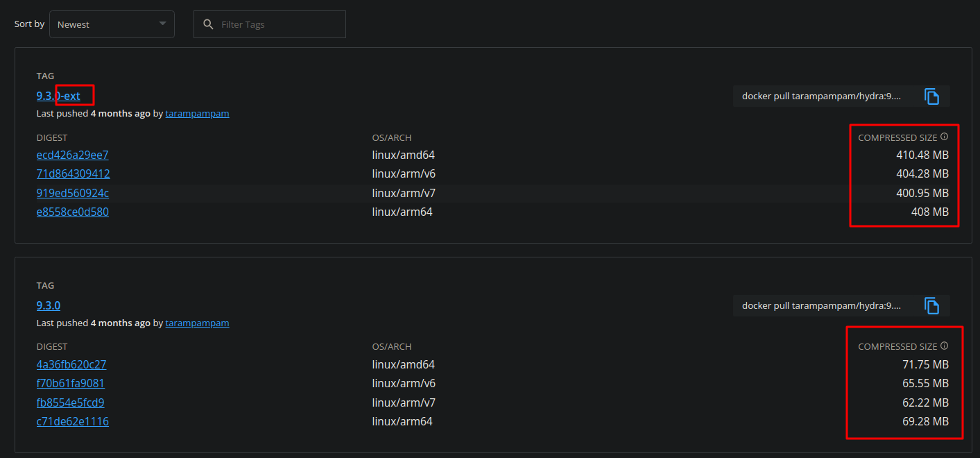
Task: Visit the tarampampam profile under 9.3.0
Action: pos(197,323)
